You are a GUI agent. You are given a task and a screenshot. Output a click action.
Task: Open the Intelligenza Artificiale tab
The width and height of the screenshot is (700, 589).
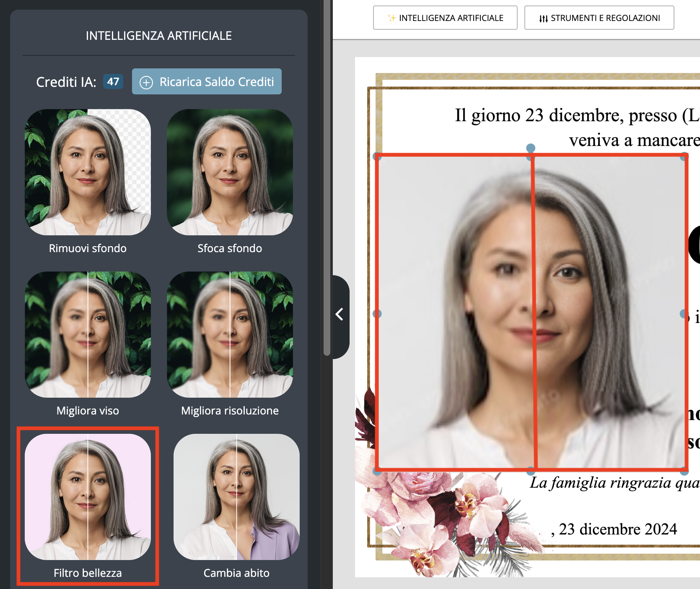[x=445, y=18]
